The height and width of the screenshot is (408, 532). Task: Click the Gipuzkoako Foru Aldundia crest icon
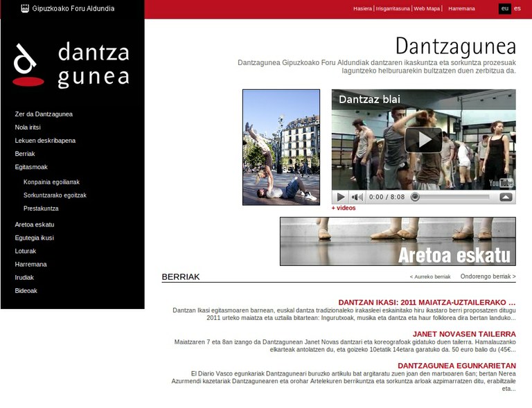[24, 9]
